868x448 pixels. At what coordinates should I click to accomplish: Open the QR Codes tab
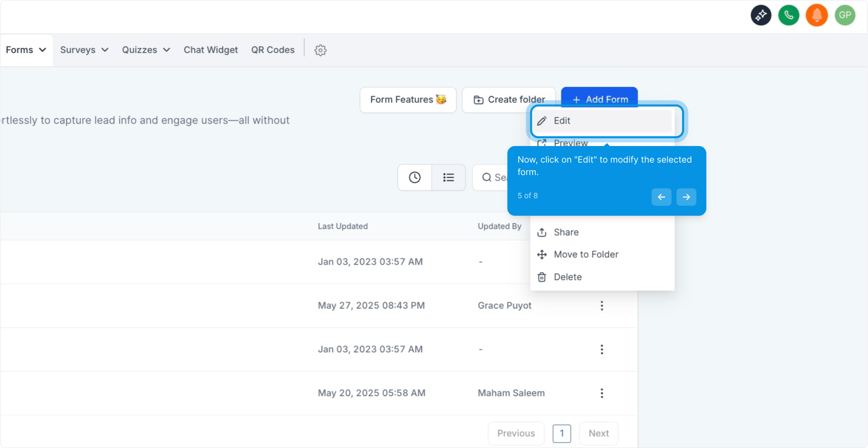(273, 50)
